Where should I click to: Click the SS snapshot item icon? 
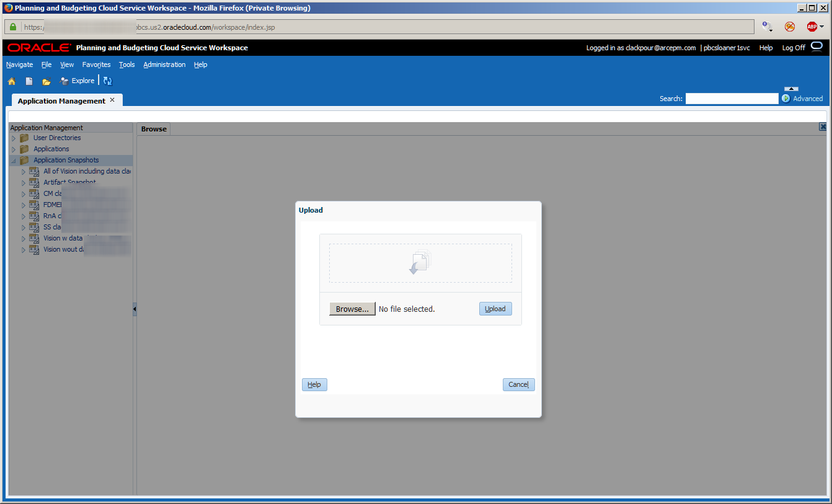(34, 227)
